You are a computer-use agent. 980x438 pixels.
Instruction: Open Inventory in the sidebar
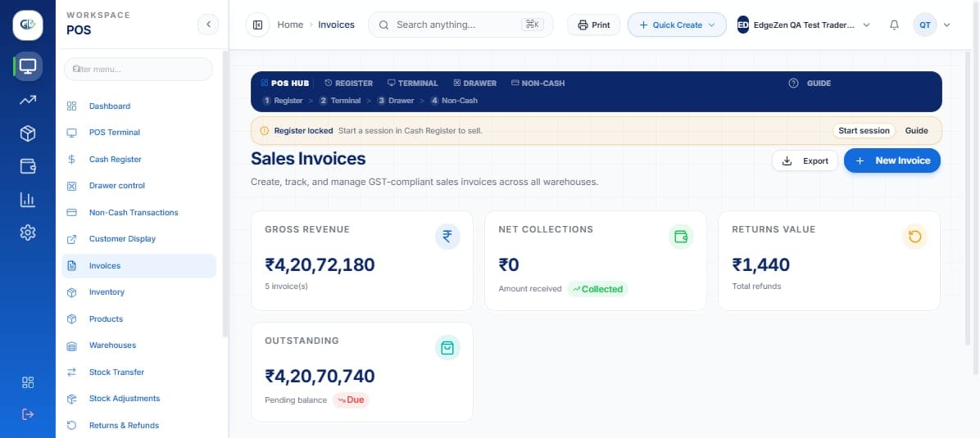(x=138, y=291)
